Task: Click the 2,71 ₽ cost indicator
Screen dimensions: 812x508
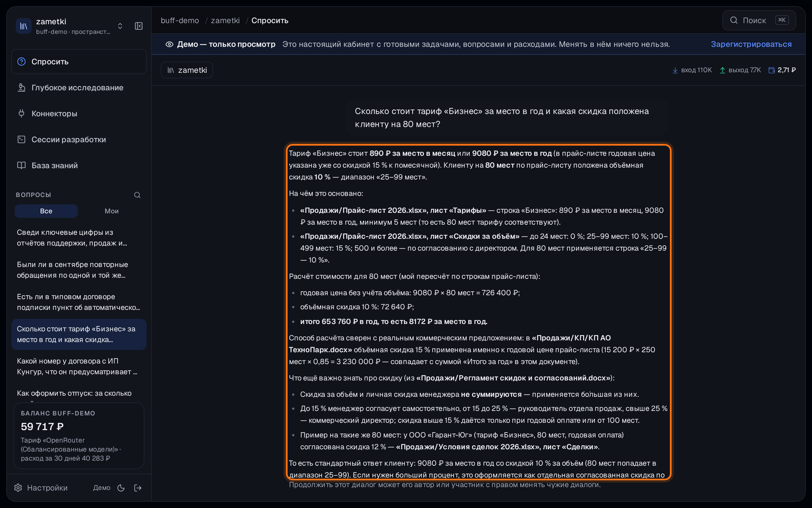Action: [782, 70]
